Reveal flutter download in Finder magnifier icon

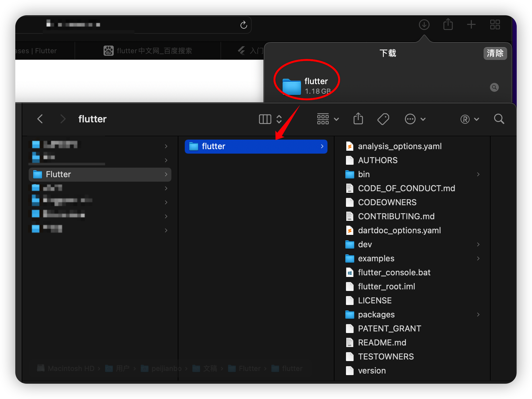coord(494,87)
